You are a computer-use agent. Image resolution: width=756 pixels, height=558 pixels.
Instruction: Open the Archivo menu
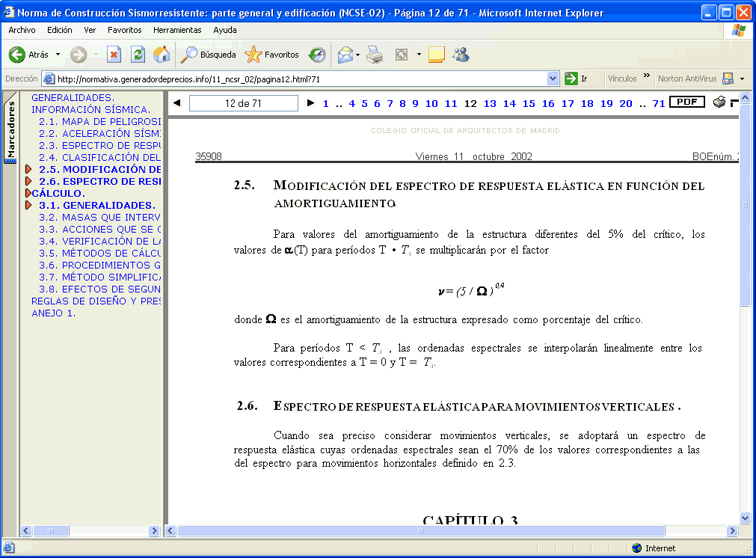[x=22, y=30]
